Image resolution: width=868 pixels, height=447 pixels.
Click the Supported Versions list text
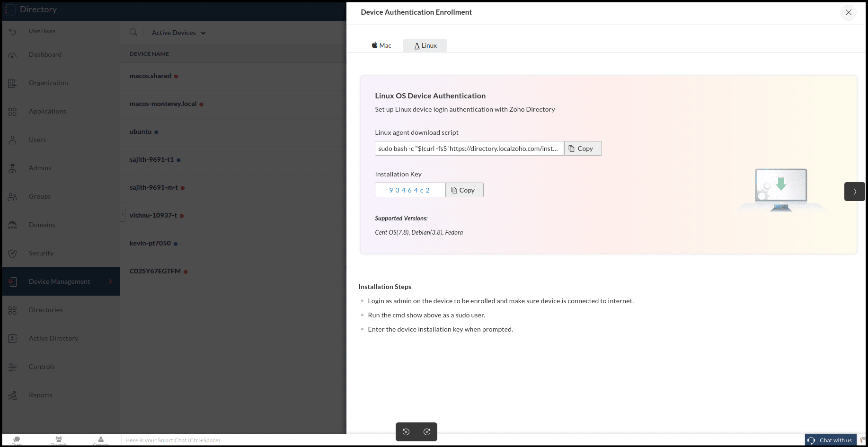click(419, 233)
